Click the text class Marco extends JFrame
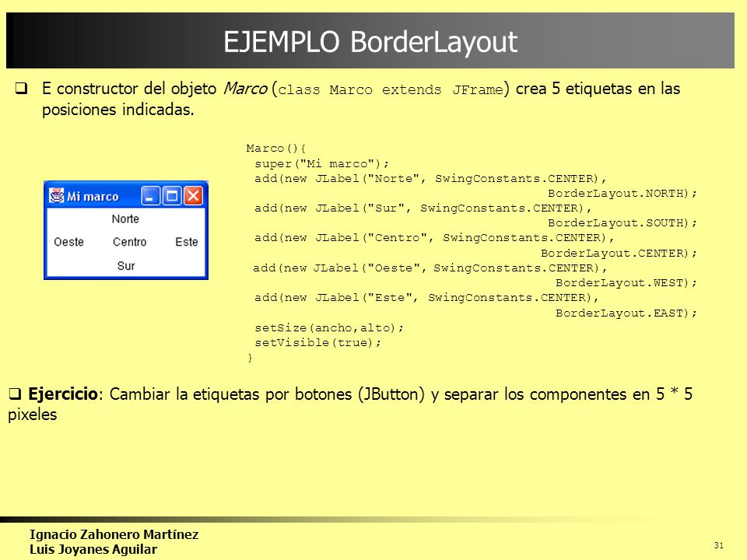 (391, 89)
